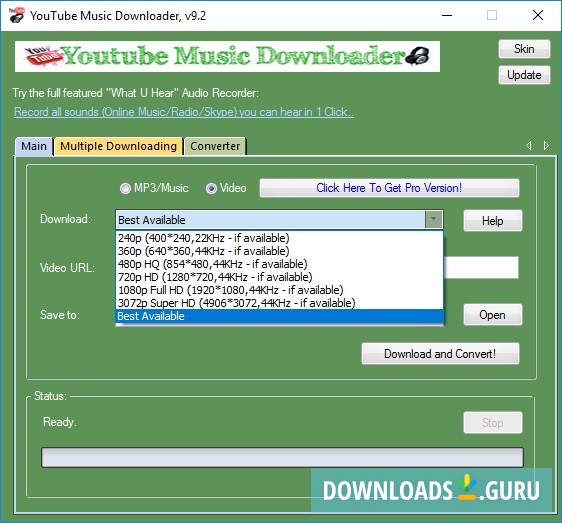The height and width of the screenshot is (523, 562).
Task: Switch to the Main tab
Action: (34, 146)
